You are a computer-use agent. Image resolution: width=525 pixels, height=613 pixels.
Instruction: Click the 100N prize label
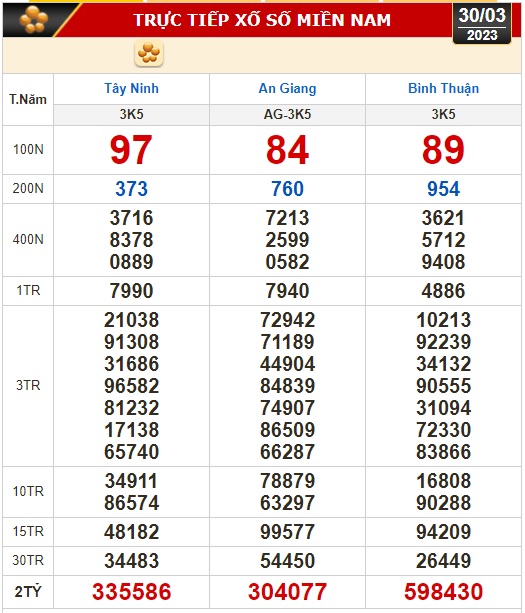(x=28, y=149)
